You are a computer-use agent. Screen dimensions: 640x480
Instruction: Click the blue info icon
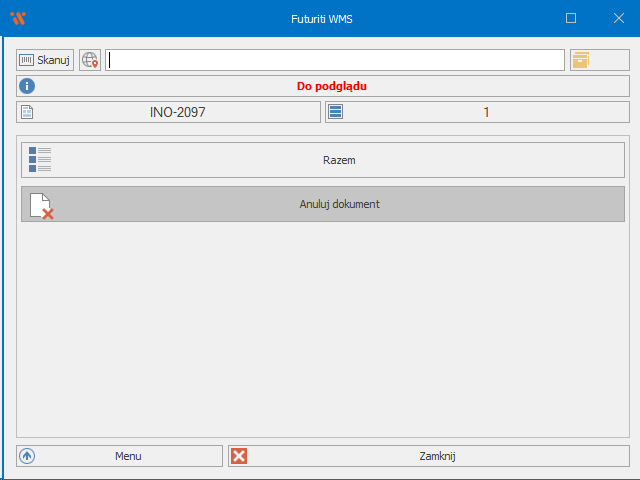[x=28, y=86]
